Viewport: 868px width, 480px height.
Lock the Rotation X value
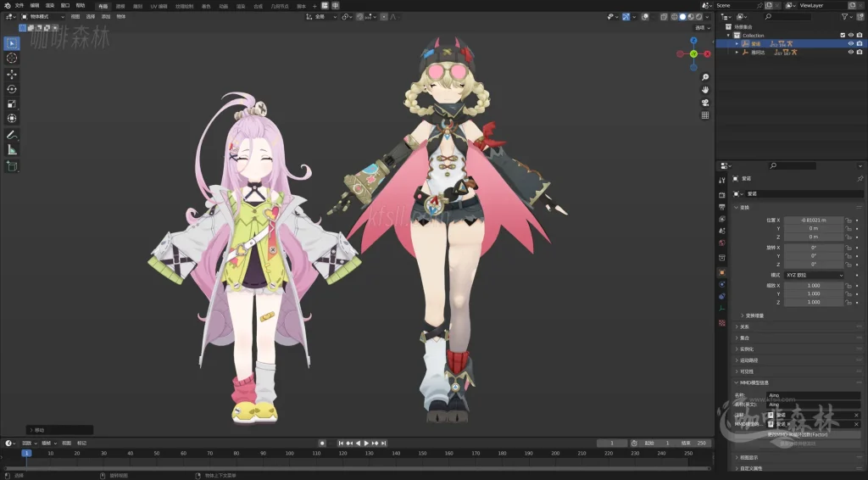848,248
